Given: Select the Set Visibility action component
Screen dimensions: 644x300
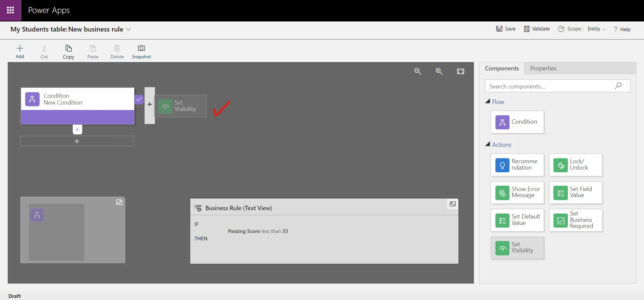Looking at the screenshot, I should [x=517, y=248].
